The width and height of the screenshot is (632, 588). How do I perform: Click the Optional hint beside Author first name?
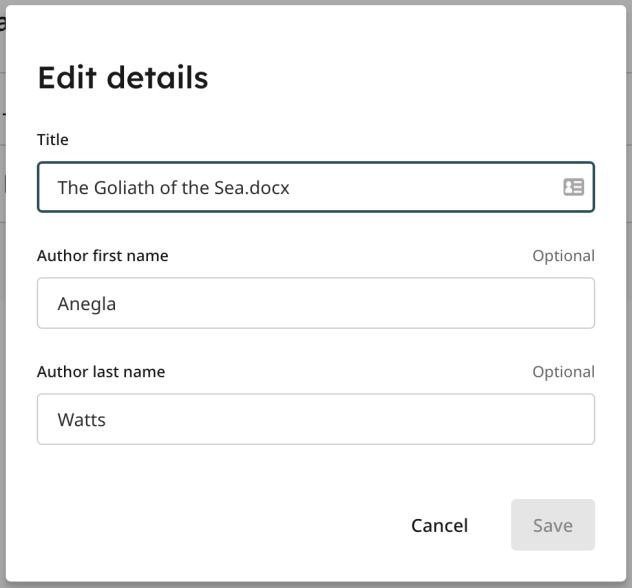click(x=563, y=256)
